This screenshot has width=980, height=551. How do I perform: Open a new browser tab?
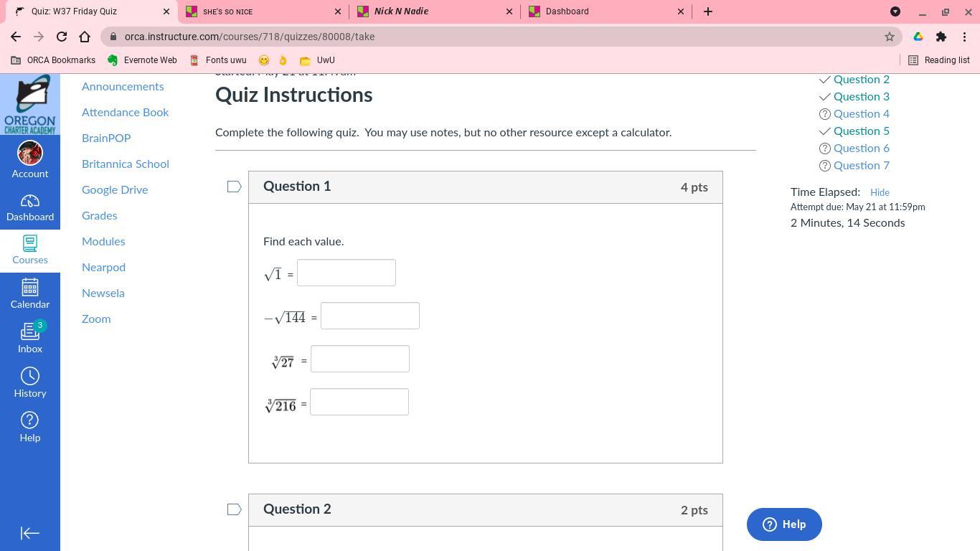tap(708, 11)
